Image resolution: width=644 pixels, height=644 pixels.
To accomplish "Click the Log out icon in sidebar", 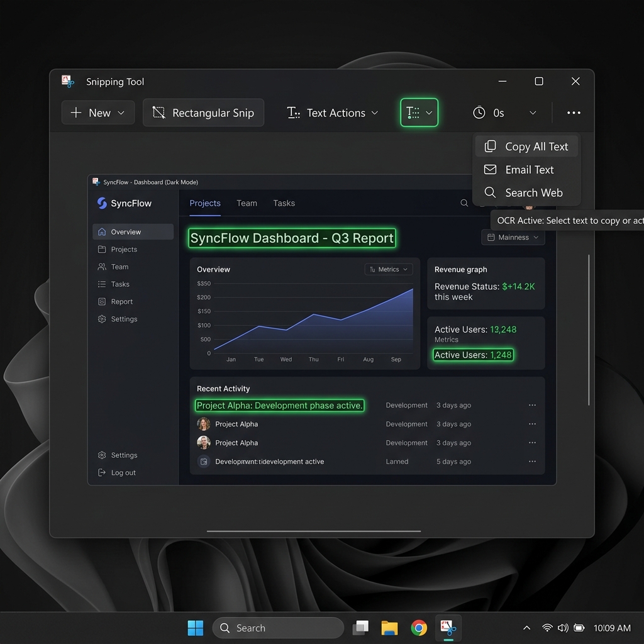I will [102, 472].
